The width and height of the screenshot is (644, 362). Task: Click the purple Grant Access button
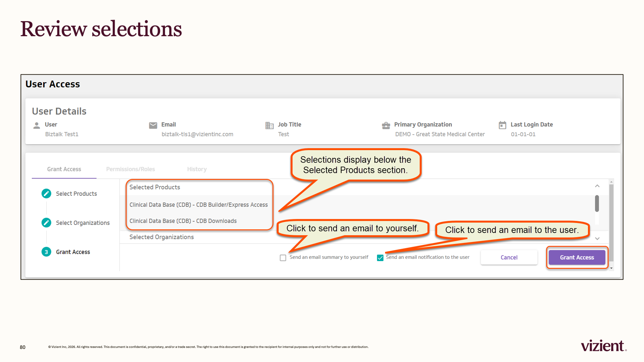[x=577, y=257]
